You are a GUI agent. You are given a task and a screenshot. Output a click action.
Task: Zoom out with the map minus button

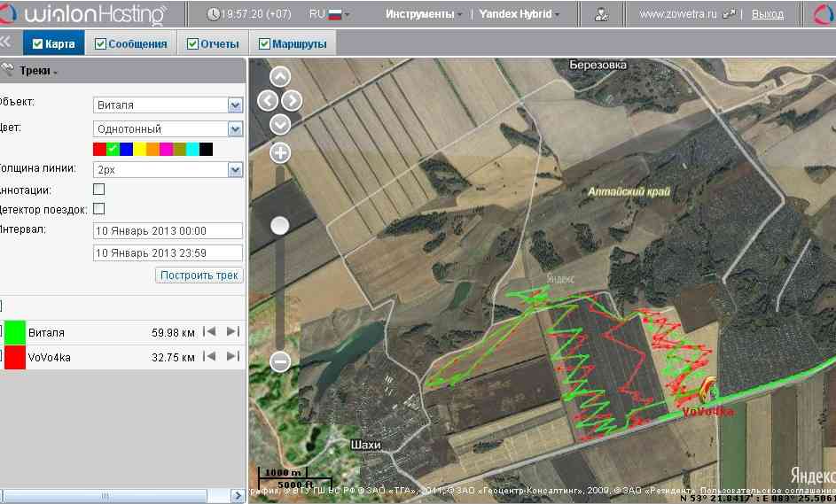coord(280,361)
